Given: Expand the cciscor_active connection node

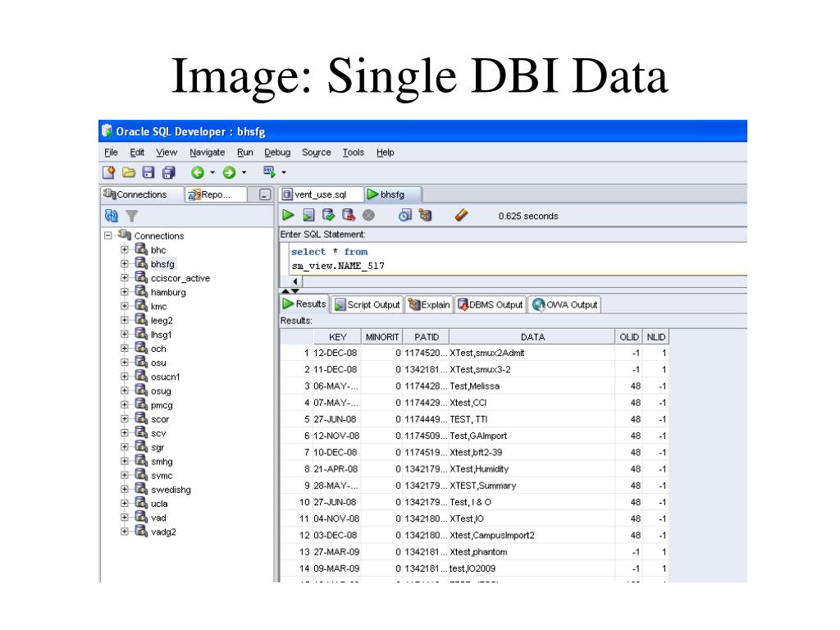Looking at the screenshot, I should point(125,277).
